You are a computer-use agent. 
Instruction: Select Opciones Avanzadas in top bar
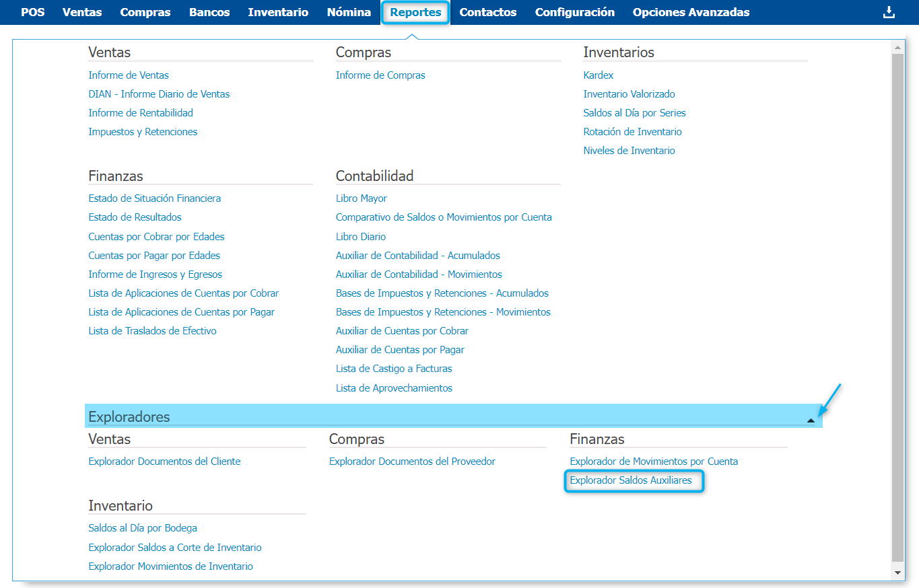click(691, 12)
